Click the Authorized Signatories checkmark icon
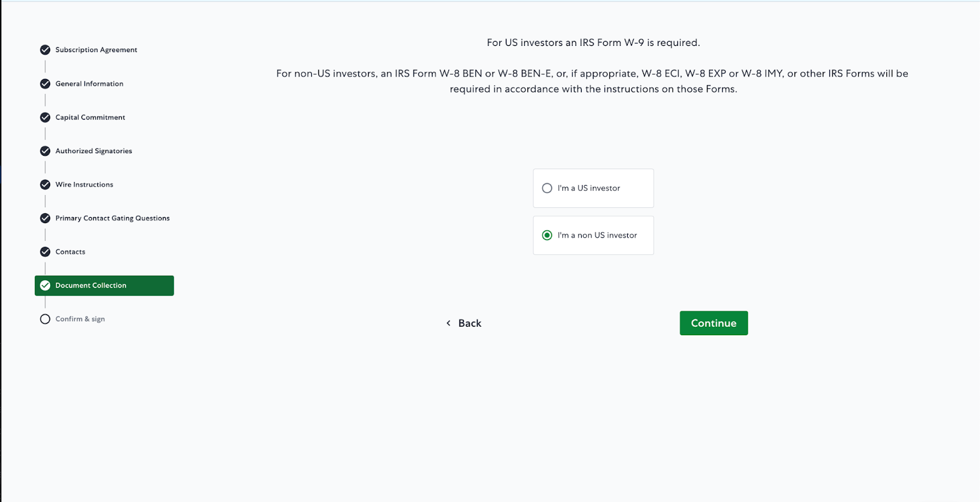 [x=45, y=151]
